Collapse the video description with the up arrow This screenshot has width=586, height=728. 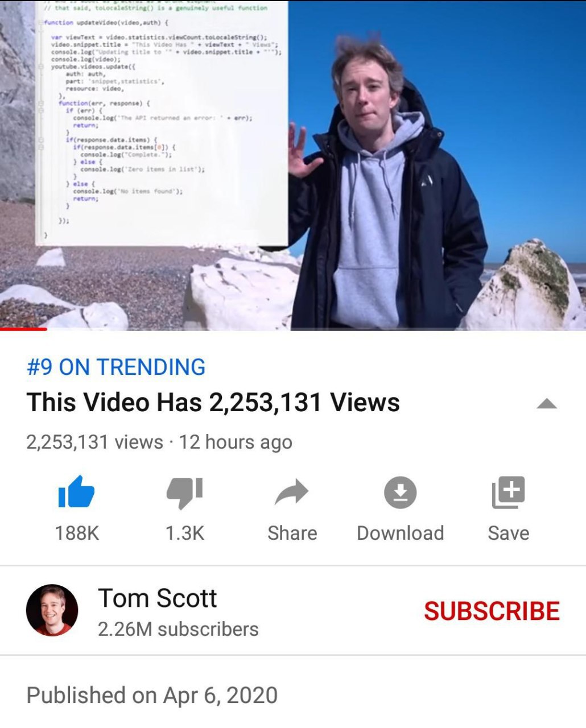[x=547, y=404]
